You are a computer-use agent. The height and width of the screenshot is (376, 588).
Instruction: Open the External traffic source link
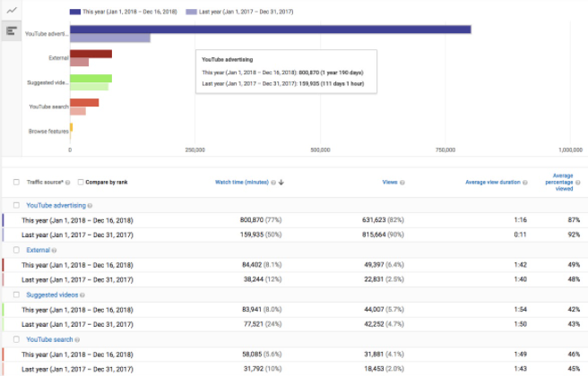pyautogui.click(x=38, y=250)
